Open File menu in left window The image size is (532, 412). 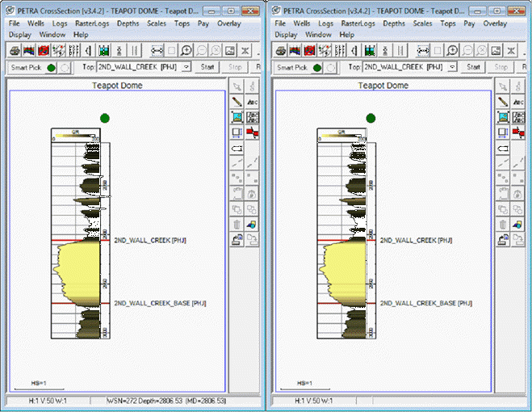[x=14, y=23]
